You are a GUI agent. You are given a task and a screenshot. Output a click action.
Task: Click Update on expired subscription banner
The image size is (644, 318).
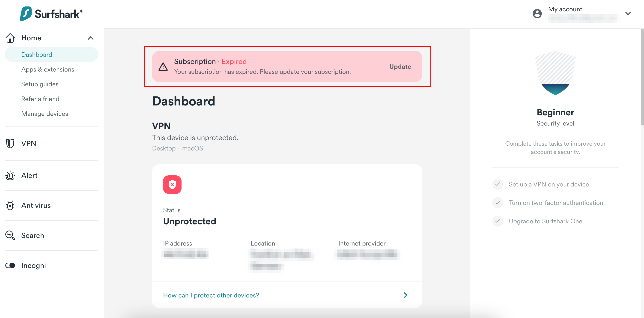point(400,66)
